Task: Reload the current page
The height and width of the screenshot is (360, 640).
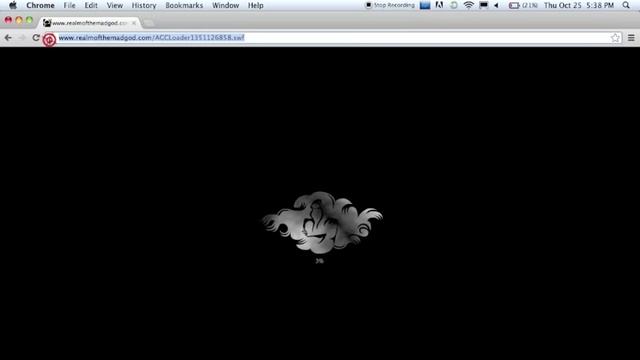Action: 36,38
